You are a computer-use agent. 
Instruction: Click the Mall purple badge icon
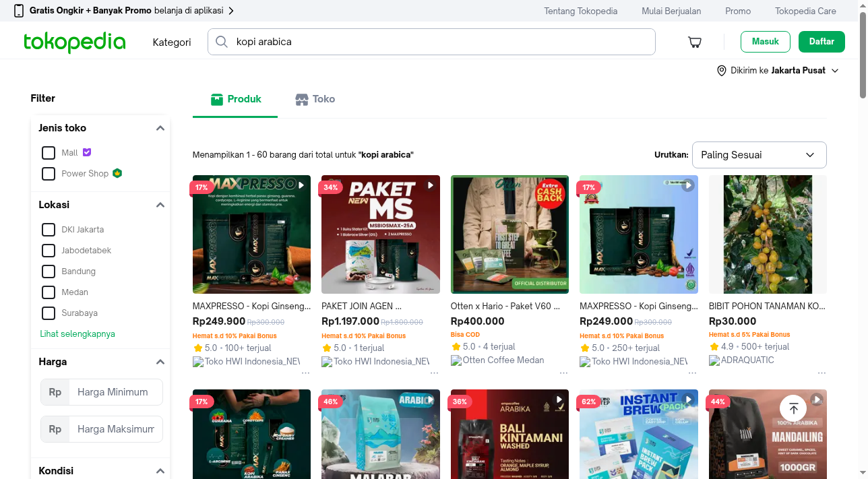click(x=86, y=152)
